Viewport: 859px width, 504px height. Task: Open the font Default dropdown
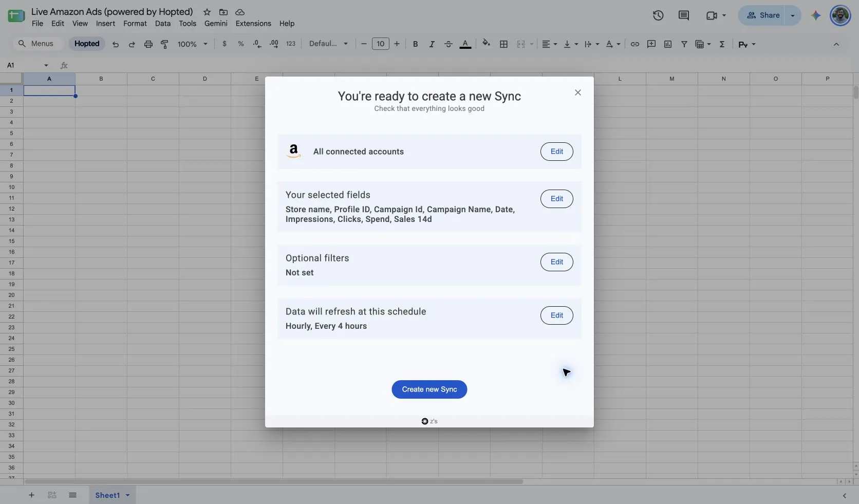click(x=328, y=44)
